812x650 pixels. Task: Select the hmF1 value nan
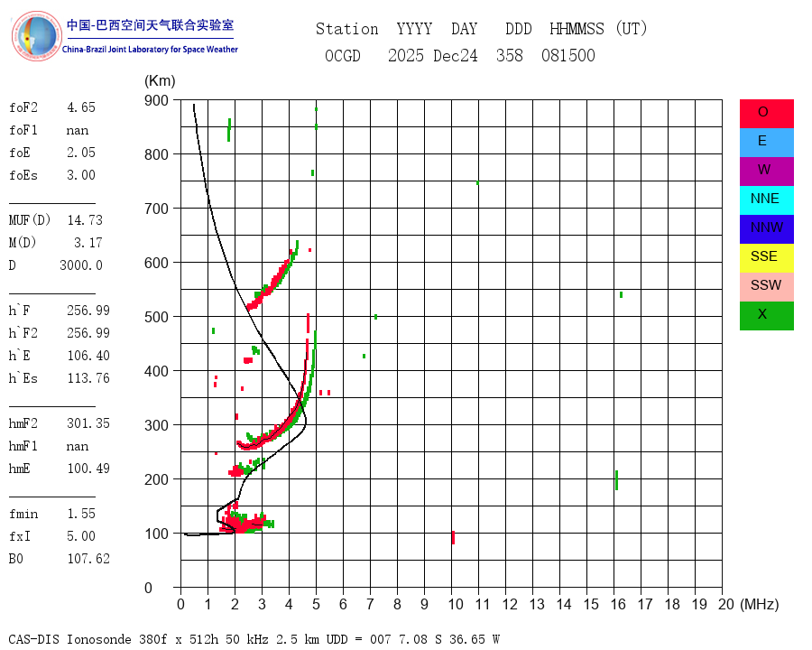(x=78, y=446)
